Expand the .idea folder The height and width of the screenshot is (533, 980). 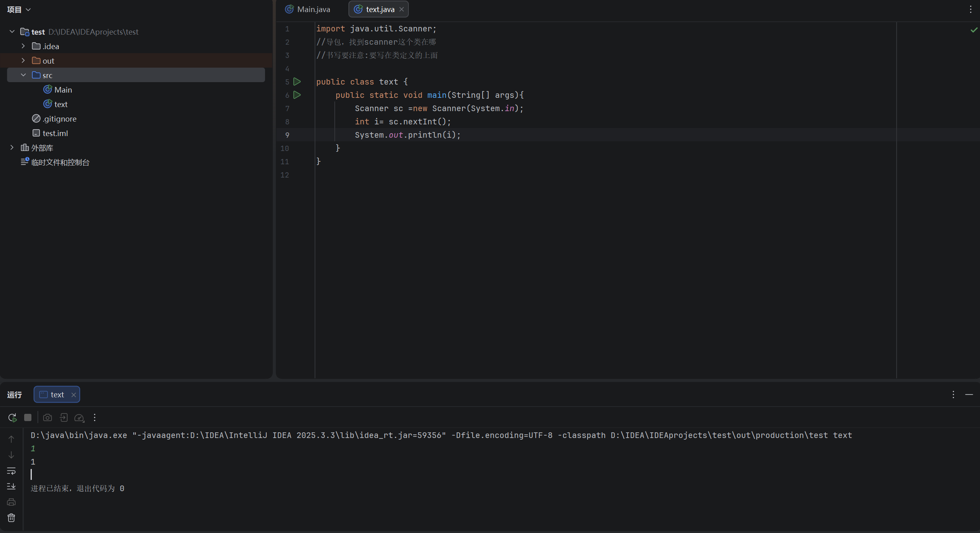point(23,46)
